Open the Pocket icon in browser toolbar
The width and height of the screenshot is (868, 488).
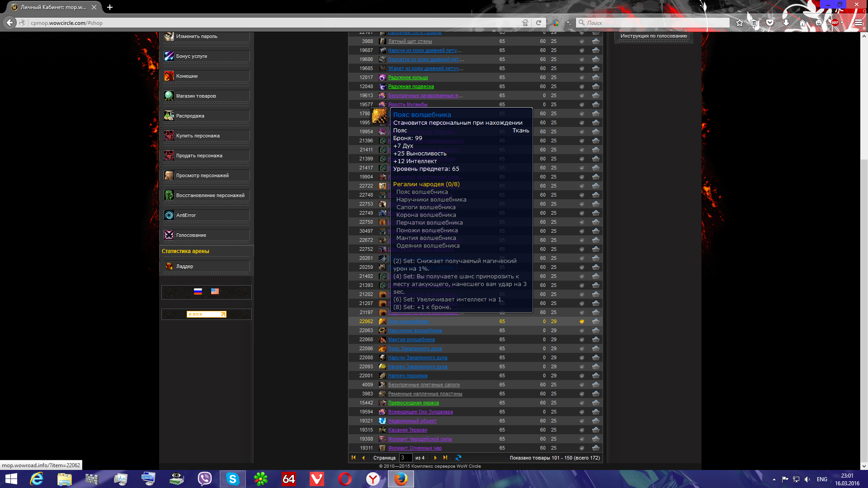pos(770,23)
